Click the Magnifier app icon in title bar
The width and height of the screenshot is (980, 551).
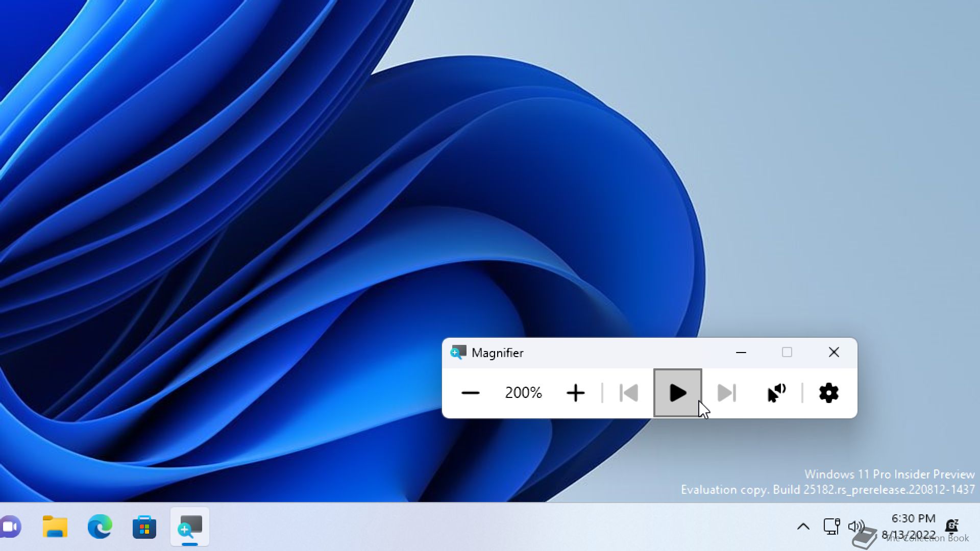(x=458, y=353)
